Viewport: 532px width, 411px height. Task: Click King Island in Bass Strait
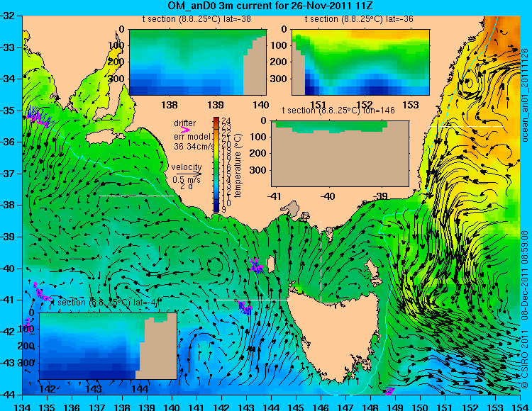[271, 264]
